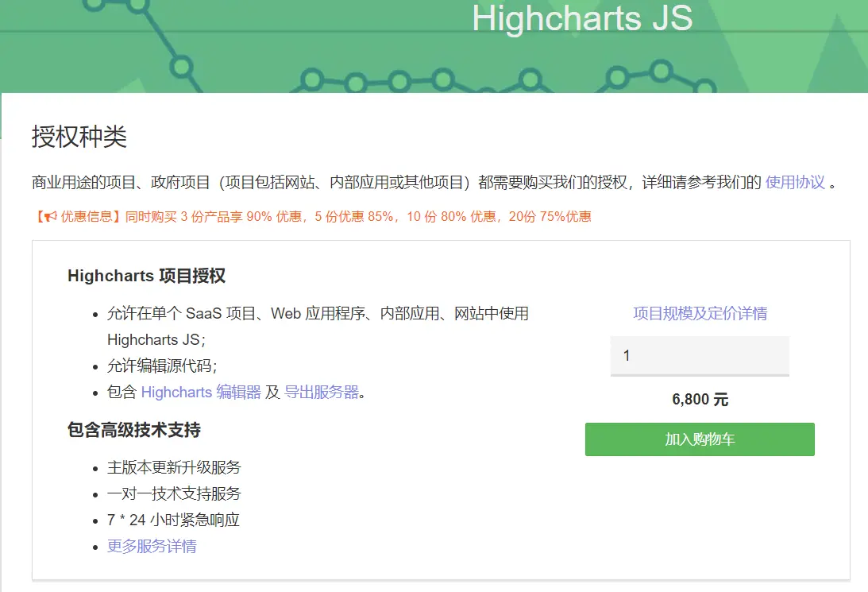Viewport: 868px width, 592px height.
Task: Open the 使用协议 link
Action: pos(795,182)
